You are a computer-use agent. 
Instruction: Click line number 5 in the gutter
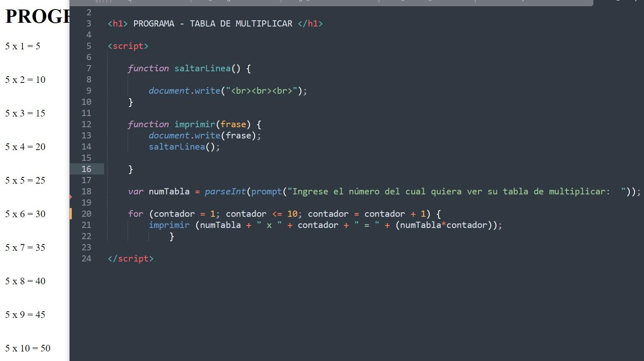[x=89, y=46]
